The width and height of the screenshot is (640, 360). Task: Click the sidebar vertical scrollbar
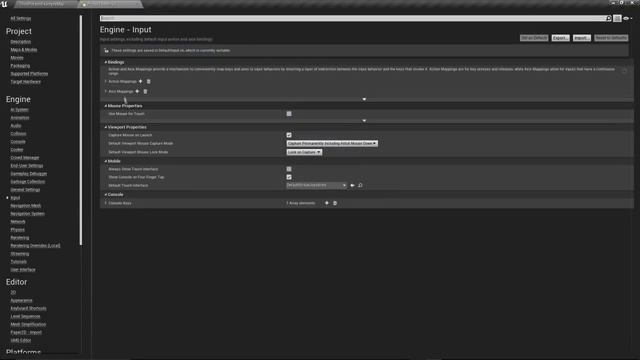click(x=81, y=131)
